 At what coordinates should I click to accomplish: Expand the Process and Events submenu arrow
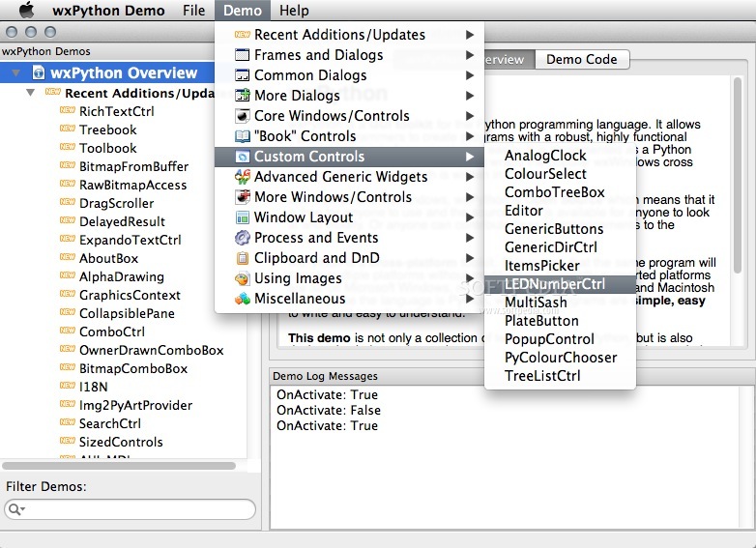(470, 238)
